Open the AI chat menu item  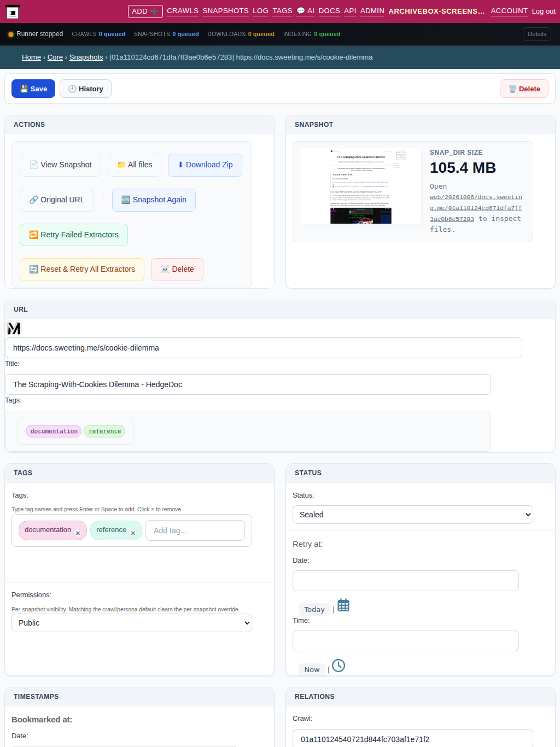click(306, 11)
